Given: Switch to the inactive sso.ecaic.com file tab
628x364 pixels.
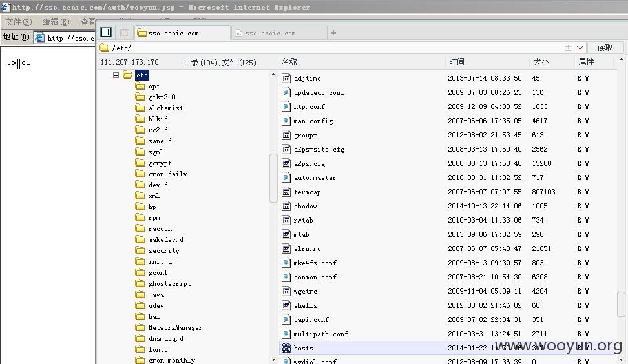Looking at the screenshot, I should point(280,33).
